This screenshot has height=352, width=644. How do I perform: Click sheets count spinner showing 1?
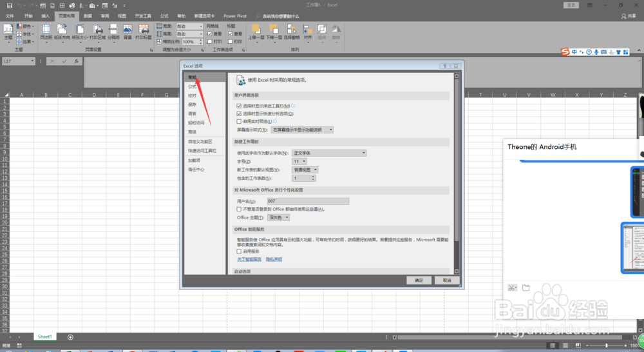pos(303,178)
